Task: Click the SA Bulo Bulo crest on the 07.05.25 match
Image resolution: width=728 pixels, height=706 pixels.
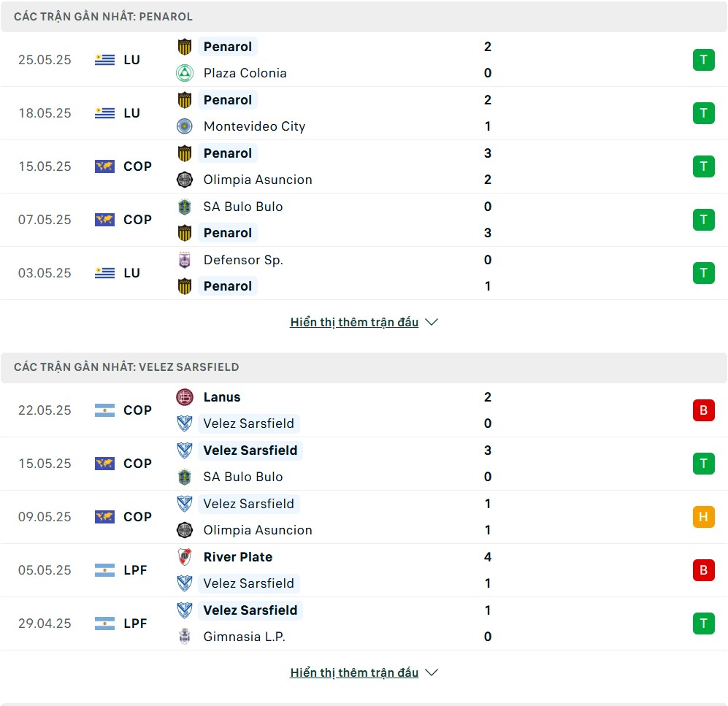Action: (x=185, y=207)
